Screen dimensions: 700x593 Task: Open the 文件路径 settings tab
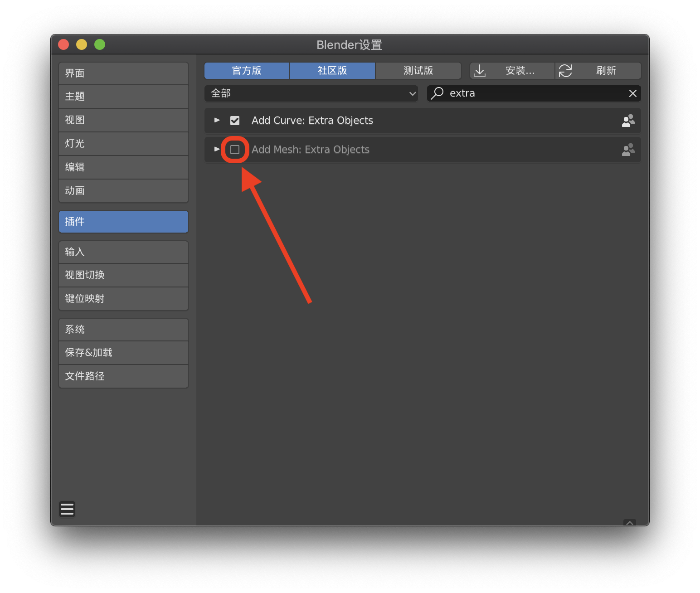pyautogui.click(x=123, y=376)
